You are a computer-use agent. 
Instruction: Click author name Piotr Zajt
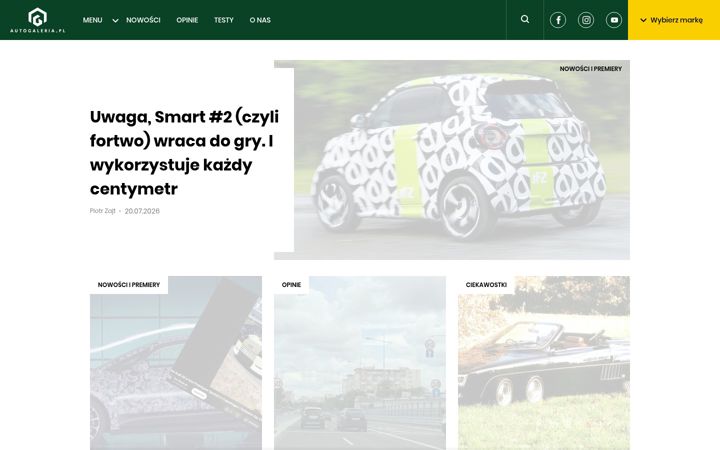click(102, 211)
